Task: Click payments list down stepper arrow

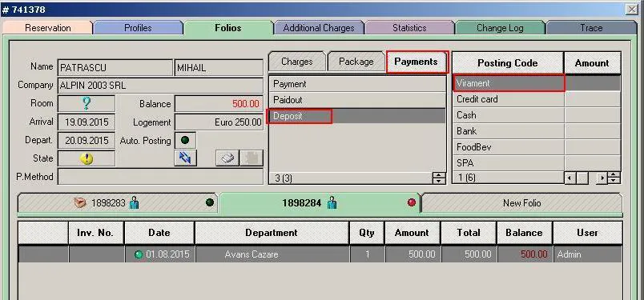Action: coord(439,181)
